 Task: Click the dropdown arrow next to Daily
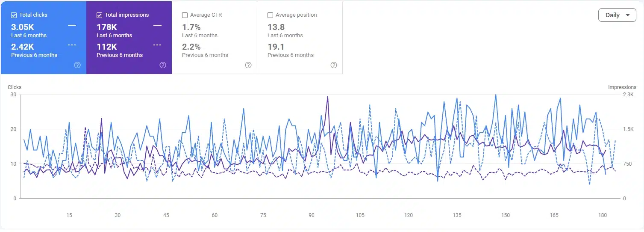[x=628, y=15]
